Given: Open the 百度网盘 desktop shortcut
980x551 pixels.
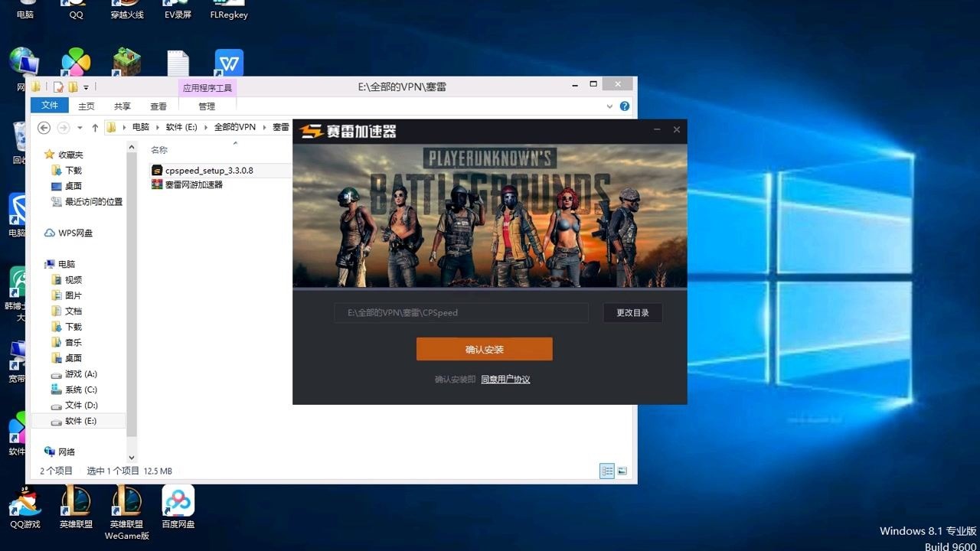Looking at the screenshot, I should tap(178, 507).
